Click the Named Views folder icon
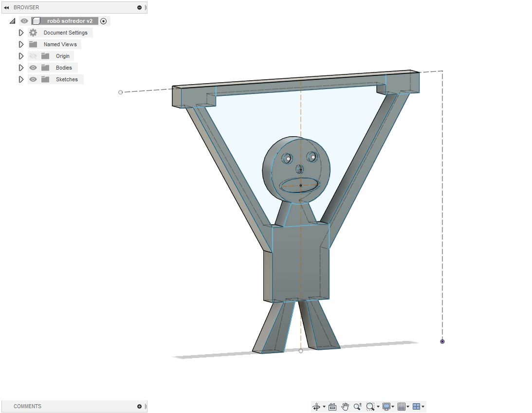 coord(33,44)
